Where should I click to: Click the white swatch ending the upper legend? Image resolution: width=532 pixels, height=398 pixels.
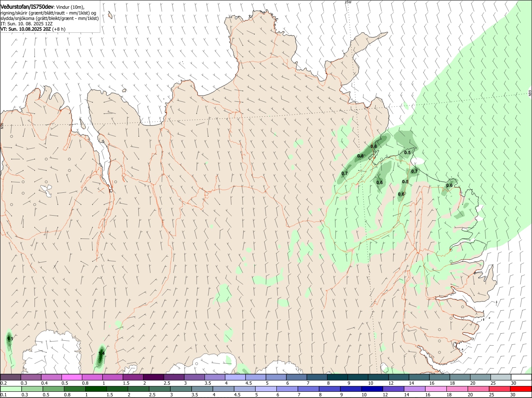coord(521,377)
